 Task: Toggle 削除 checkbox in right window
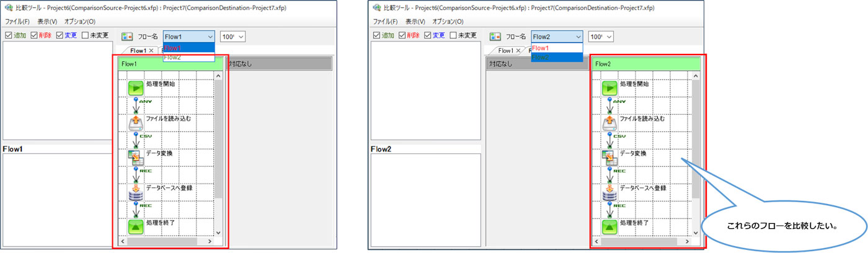pos(403,35)
